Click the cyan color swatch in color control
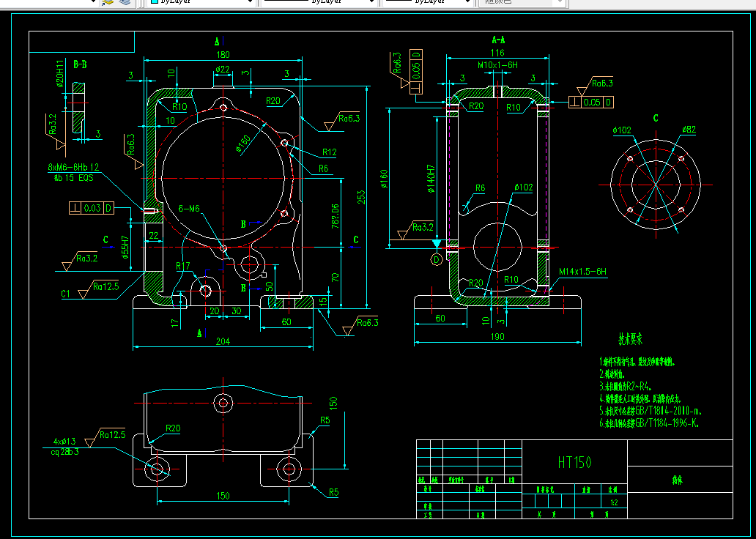The height and width of the screenshot is (539, 756). click(x=155, y=2)
